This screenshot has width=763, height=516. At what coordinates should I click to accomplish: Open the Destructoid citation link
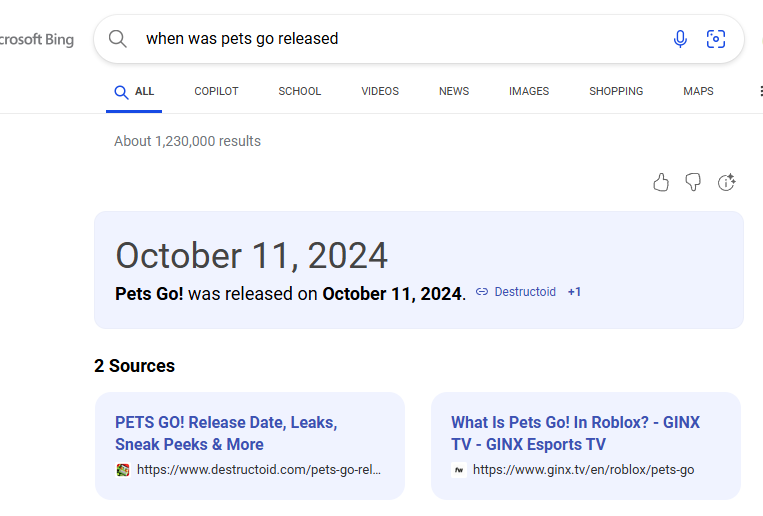tap(516, 292)
